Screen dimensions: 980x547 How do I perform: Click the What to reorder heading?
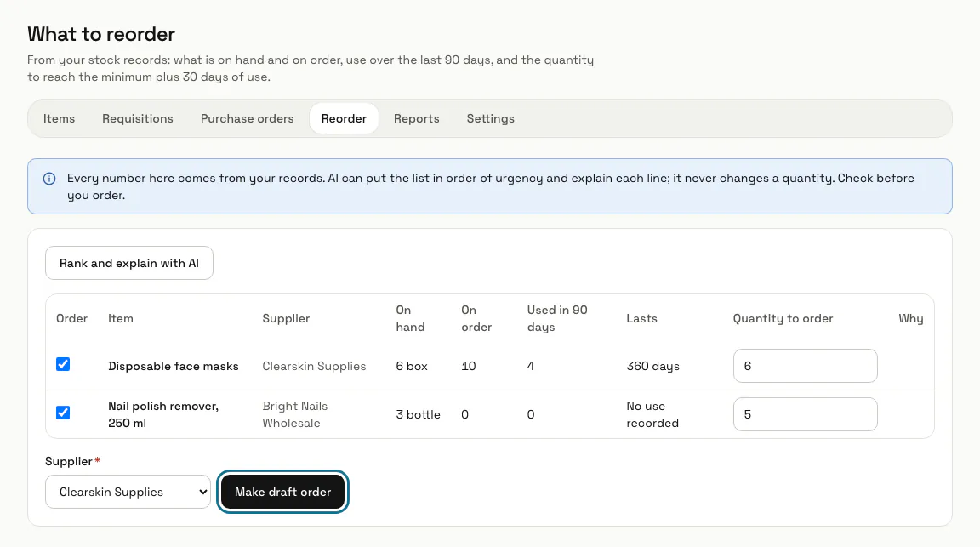(x=101, y=34)
